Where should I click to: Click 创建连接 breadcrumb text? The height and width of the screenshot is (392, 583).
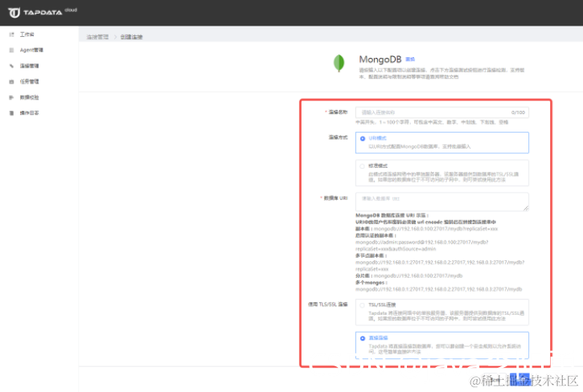coord(131,37)
